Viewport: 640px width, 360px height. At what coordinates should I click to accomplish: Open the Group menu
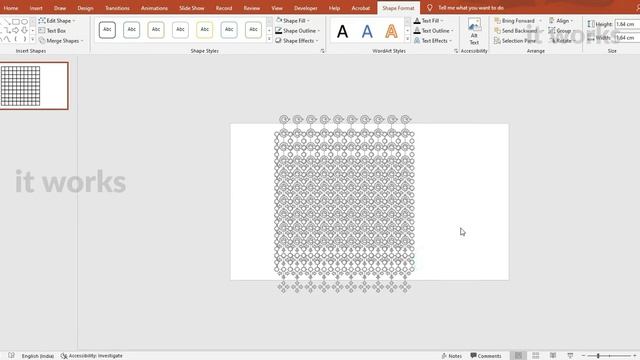click(x=561, y=31)
